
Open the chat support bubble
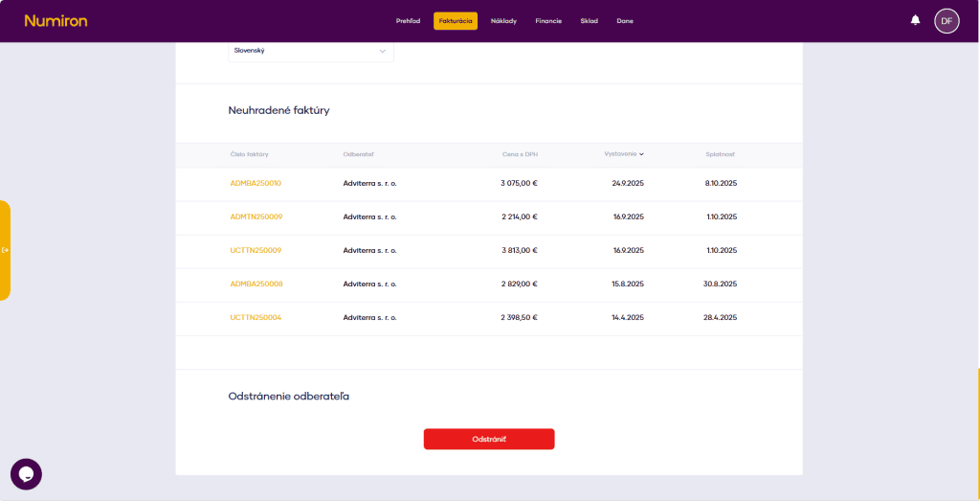pyautogui.click(x=26, y=474)
